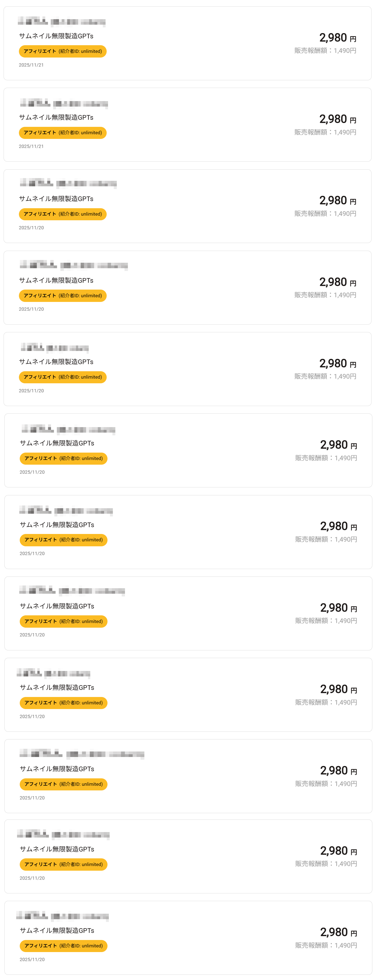Viewport: 377px width, 980px height.
Task: Open the product title in the eleventh card
Action: 57,849
